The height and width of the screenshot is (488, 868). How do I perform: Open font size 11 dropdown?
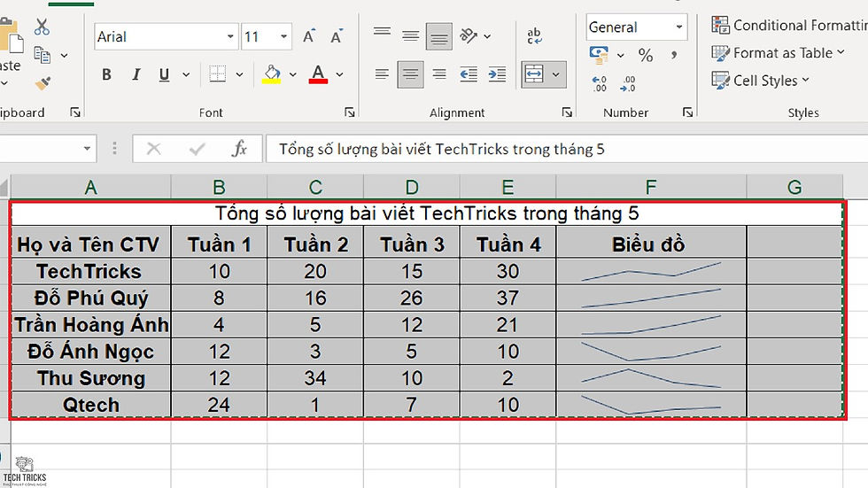pyautogui.click(x=283, y=36)
